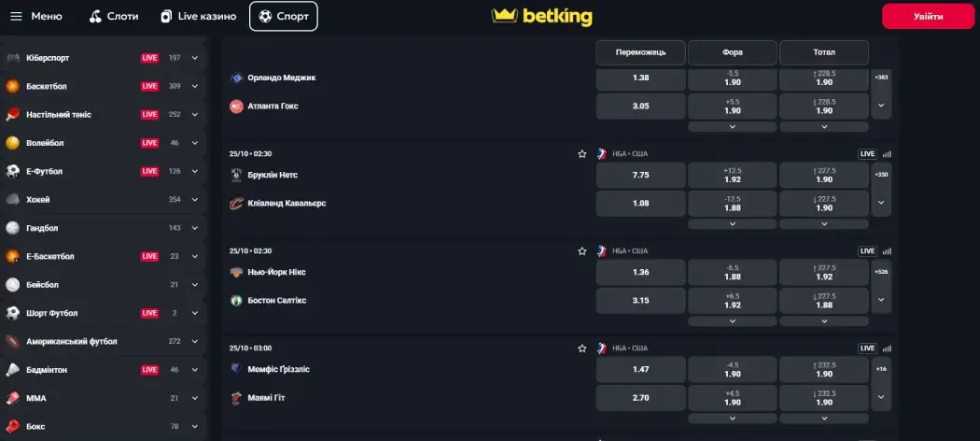980x441 pixels.
Task: Click the Brooklyn Nets team logo
Action: pyautogui.click(x=236, y=175)
